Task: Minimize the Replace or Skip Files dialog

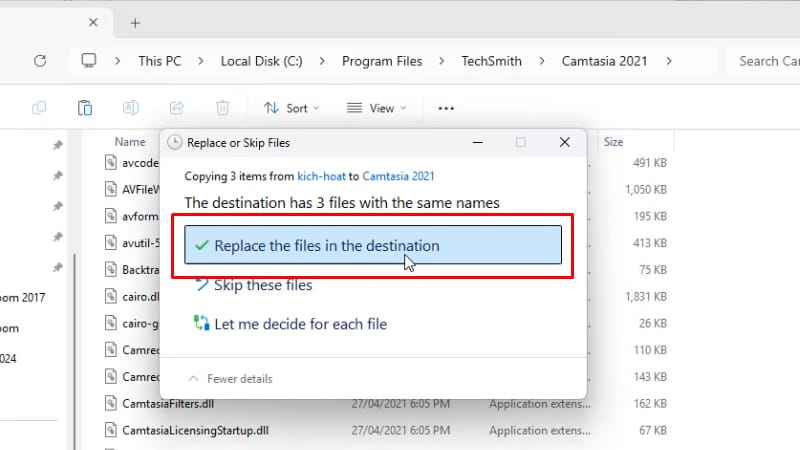Action: (478, 142)
